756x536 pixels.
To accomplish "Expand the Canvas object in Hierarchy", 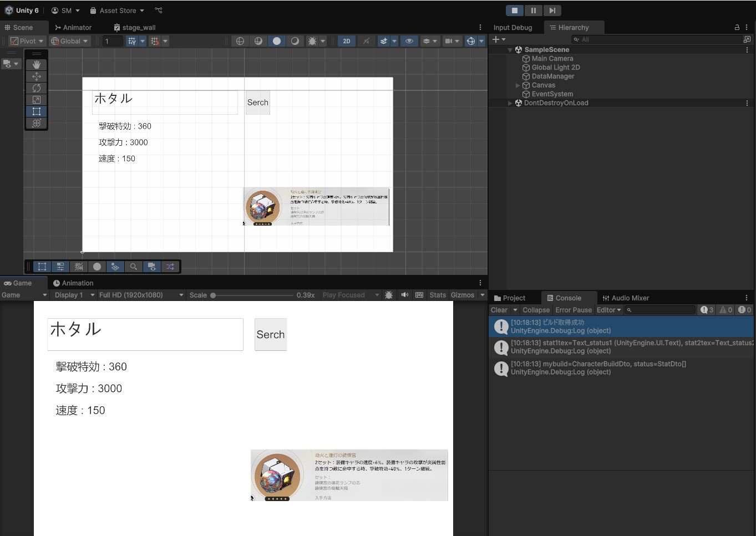I will [518, 85].
